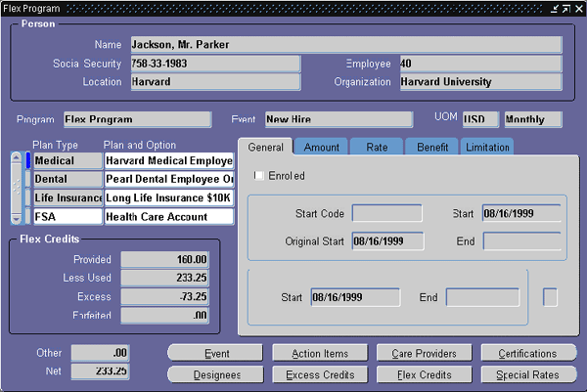The height and width of the screenshot is (392, 587).
Task: Click the Employee number field
Action: pyautogui.click(x=480, y=64)
